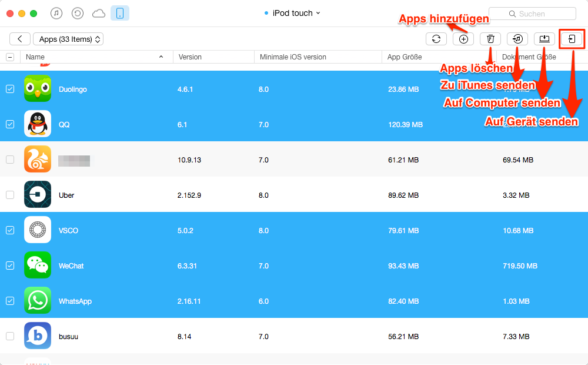Viewport: 588px width, 365px height.
Task: Check the busuu row checkbox
Action: pyautogui.click(x=10, y=336)
